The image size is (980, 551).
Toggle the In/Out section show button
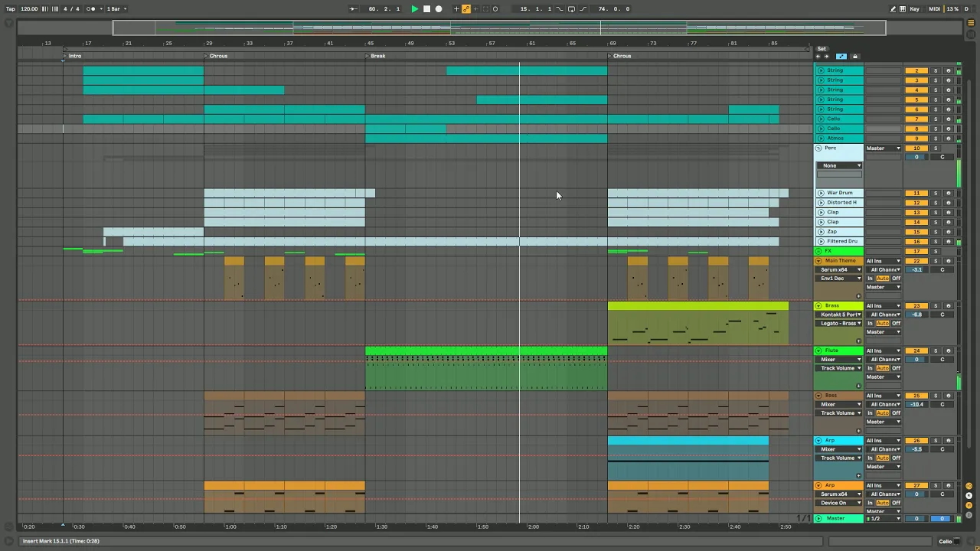tap(969, 486)
